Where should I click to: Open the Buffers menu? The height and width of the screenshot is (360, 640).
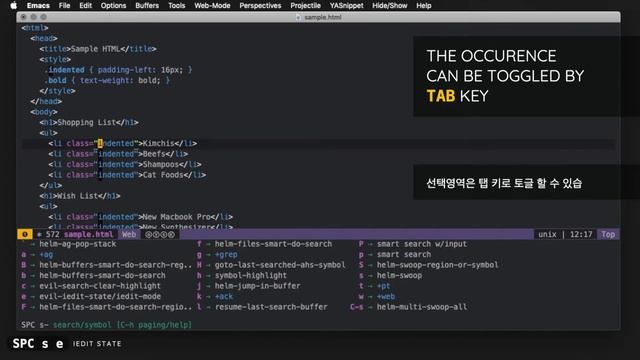click(147, 6)
